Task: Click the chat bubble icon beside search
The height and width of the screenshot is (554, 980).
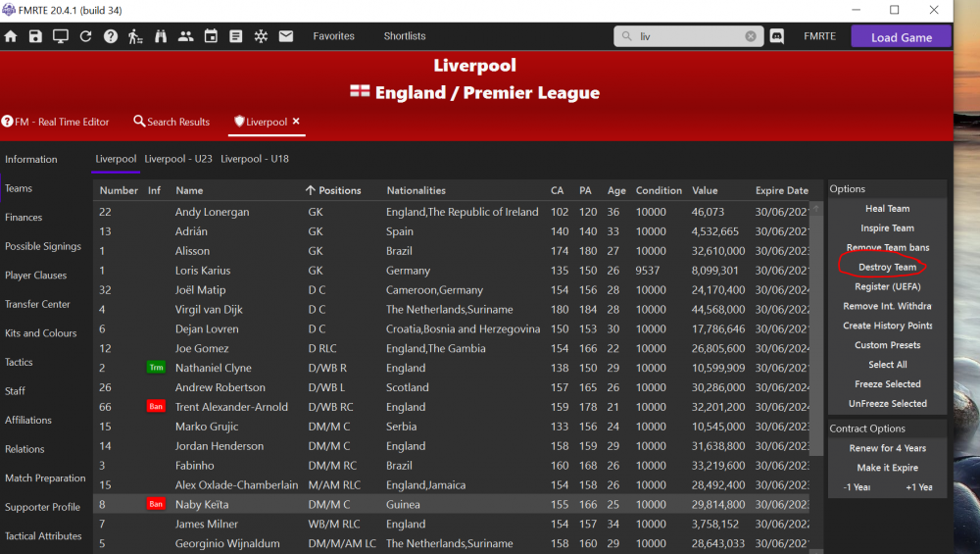Action: pos(777,36)
